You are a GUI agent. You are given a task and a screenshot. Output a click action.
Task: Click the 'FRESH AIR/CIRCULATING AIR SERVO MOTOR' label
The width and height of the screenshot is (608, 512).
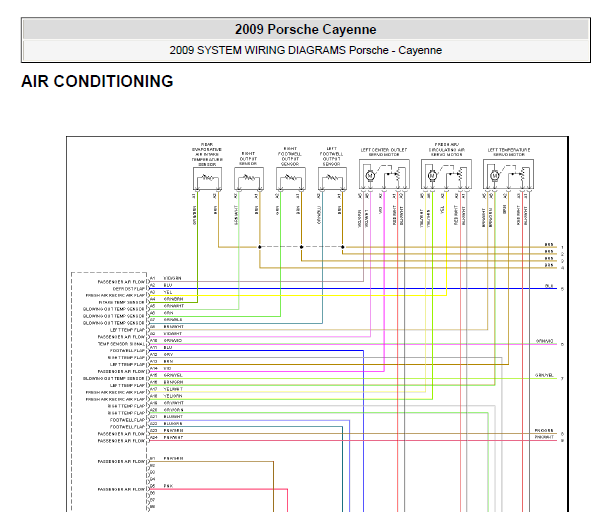(446, 149)
